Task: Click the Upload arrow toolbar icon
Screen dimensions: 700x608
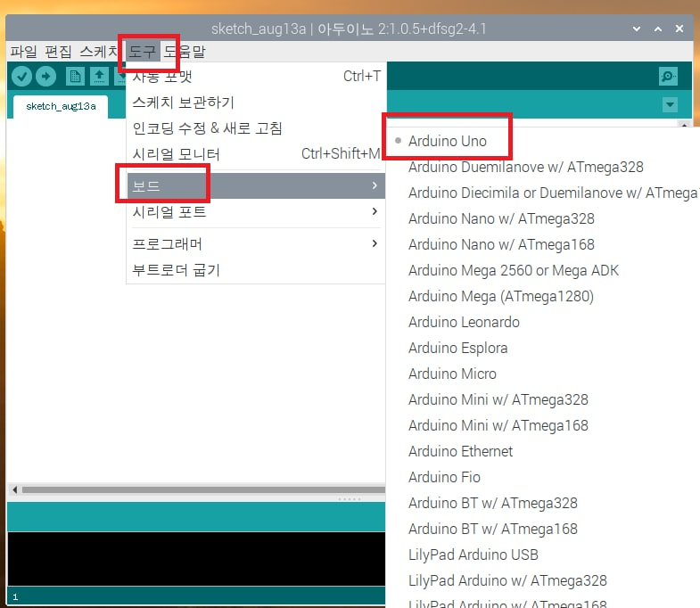Action: 46,77
